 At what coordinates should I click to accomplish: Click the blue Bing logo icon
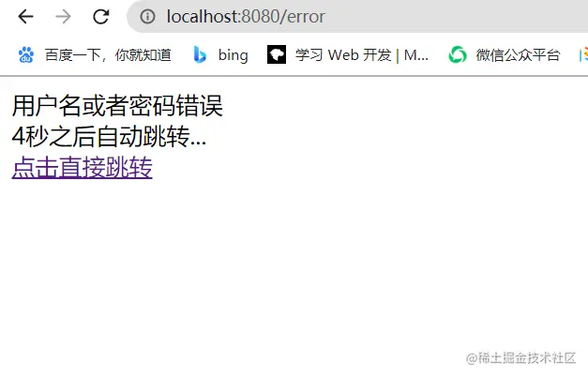[x=200, y=55]
